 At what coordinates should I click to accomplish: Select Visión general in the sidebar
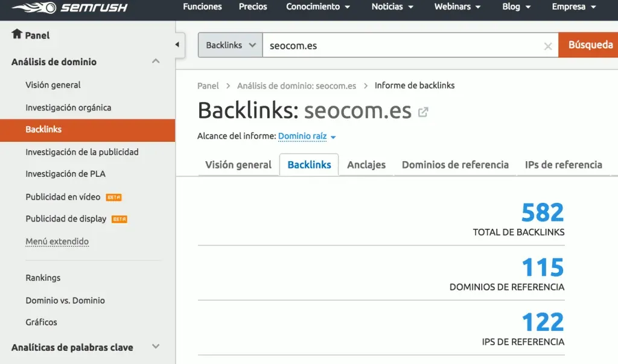[x=53, y=85]
